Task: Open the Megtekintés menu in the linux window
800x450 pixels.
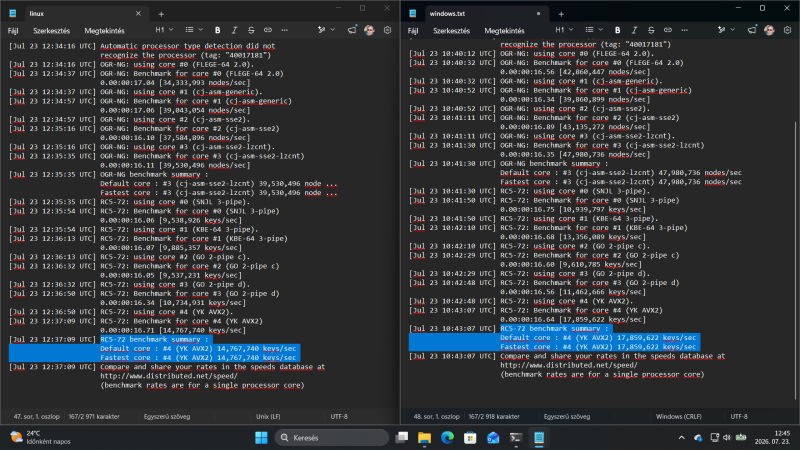Action: tap(105, 31)
